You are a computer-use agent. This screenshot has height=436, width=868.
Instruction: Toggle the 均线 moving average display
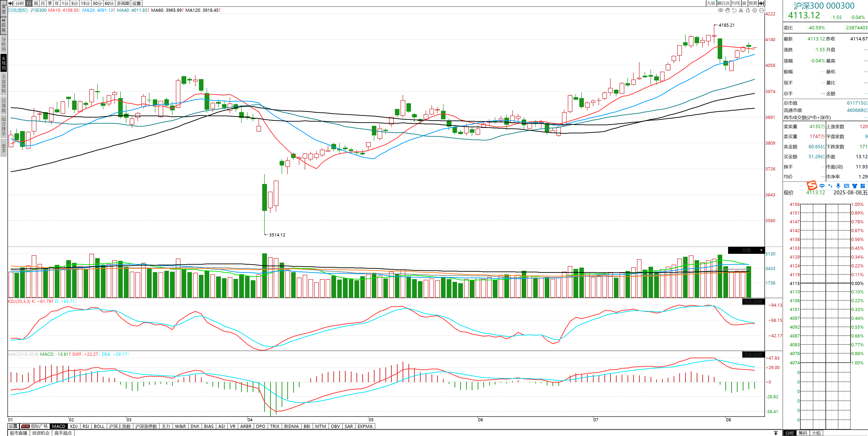(736, 3)
